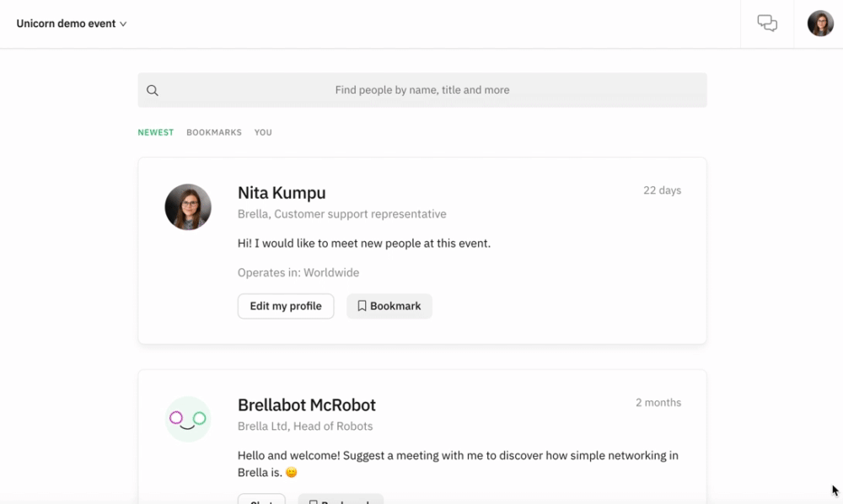This screenshot has width=843, height=504.
Task: Click the search magnifier icon
Action: [153, 89]
